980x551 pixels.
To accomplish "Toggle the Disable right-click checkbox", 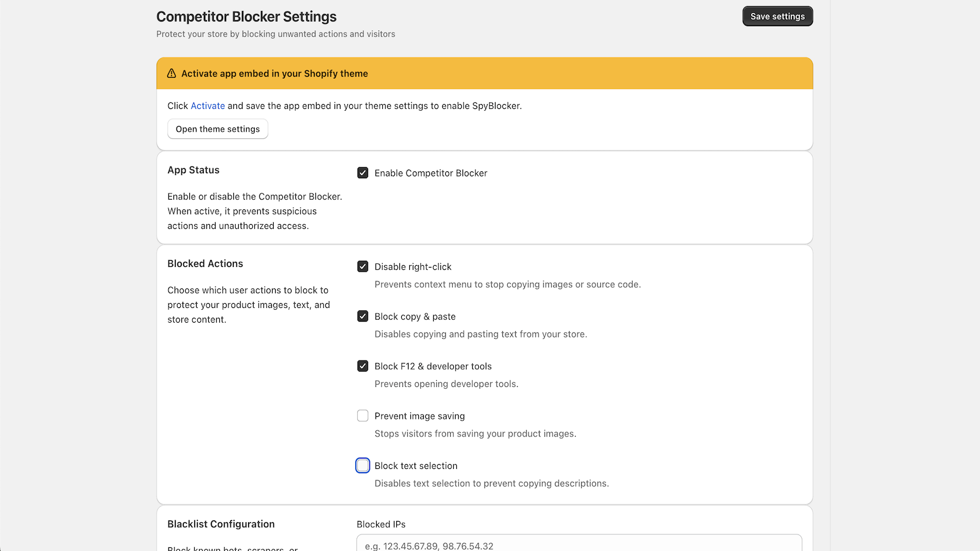I will pos(363,267).
